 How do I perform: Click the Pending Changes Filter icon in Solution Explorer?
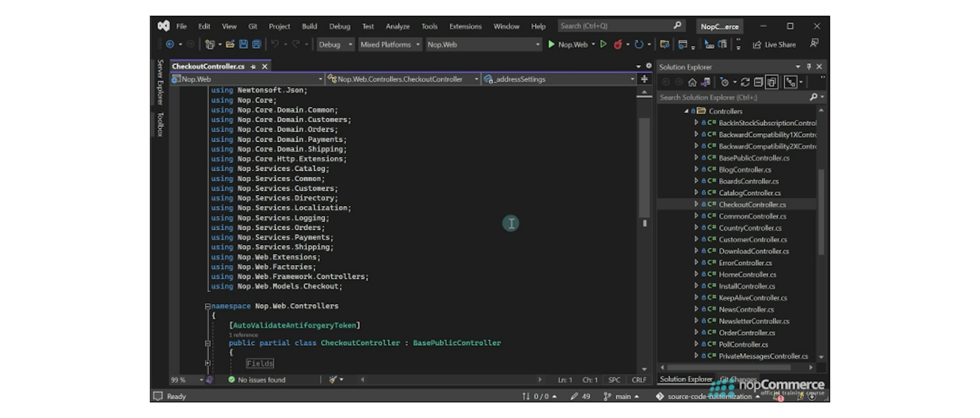click(x=724, y=82)
